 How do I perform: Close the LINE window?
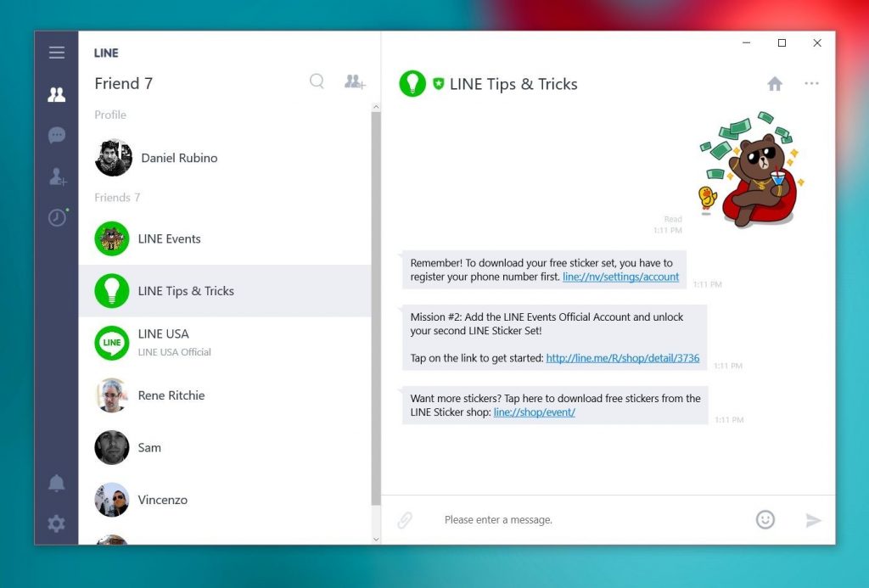(x=817, y=42)
